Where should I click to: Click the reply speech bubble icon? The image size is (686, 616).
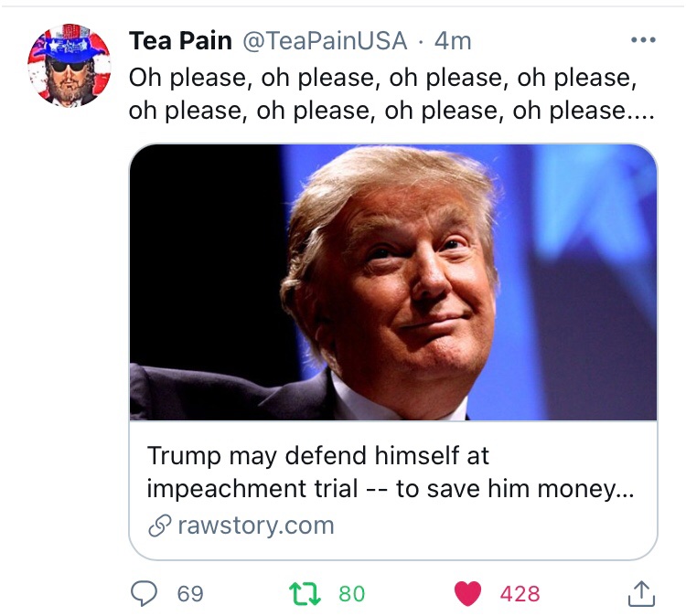point(145,594)
